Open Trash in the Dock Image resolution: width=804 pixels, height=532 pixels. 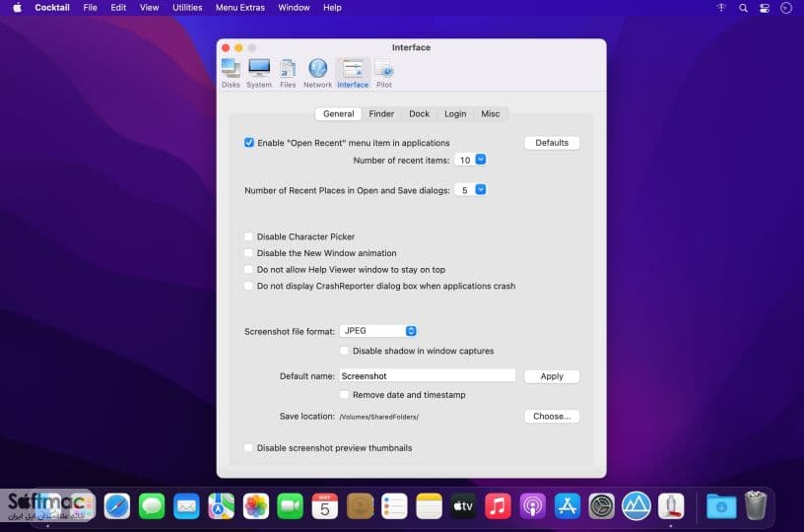[x=756, y=505]
